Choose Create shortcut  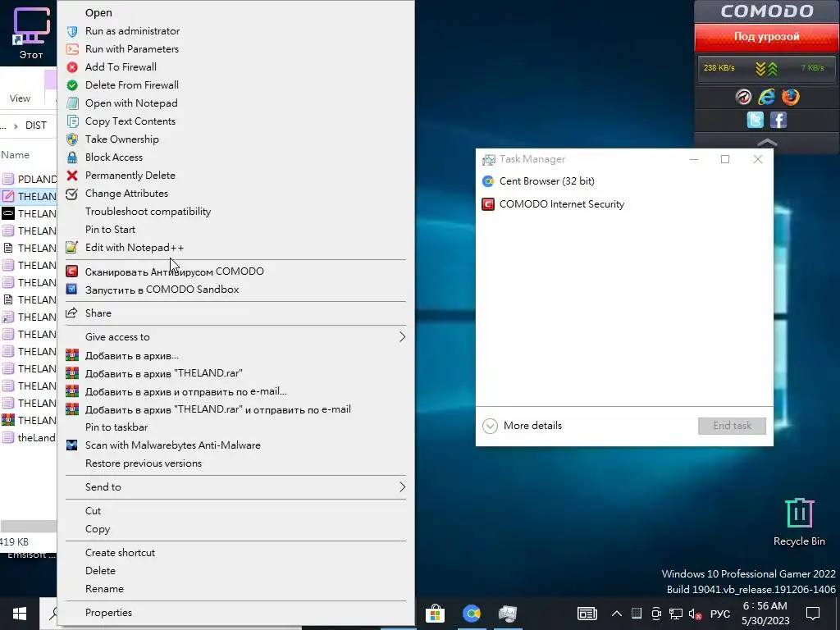(x=120, y=553)
